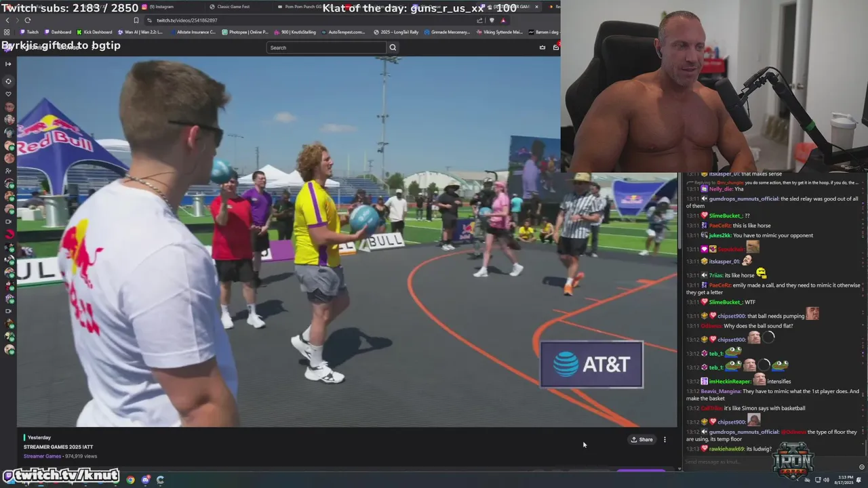This screenshot has width=868, height=488.
Task: Reload the Twitch page
Action: click(28, 20)
